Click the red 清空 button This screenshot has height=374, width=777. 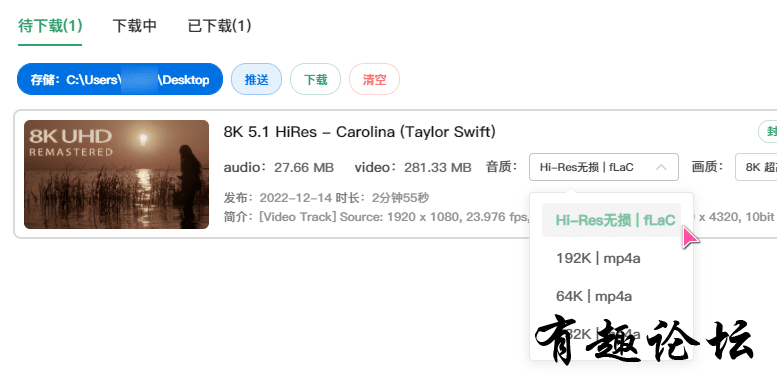374,79
